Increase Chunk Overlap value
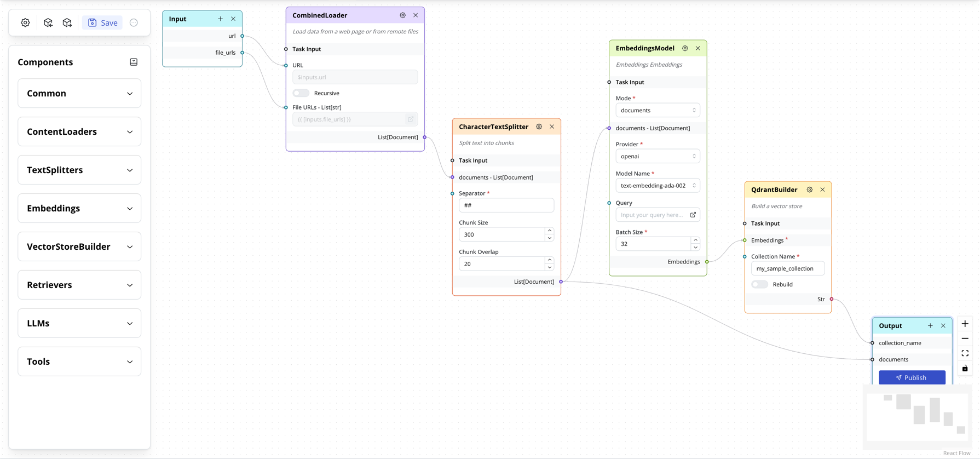 coord(549,260)
